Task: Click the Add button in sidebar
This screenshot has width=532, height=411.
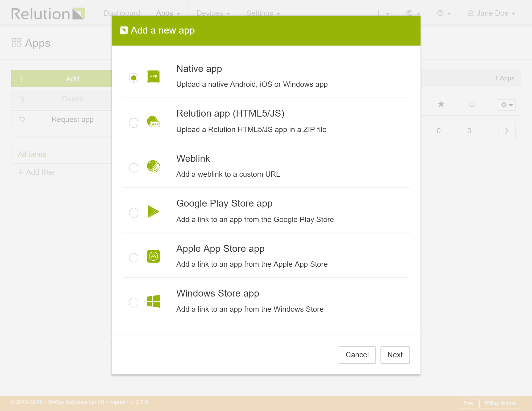Action: 62,79
